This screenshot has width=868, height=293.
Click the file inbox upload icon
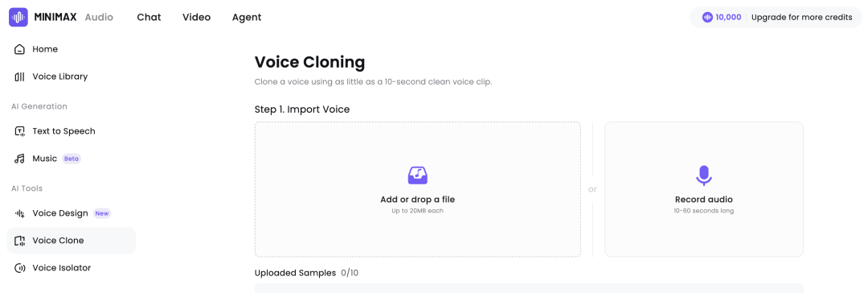[417, 175]
